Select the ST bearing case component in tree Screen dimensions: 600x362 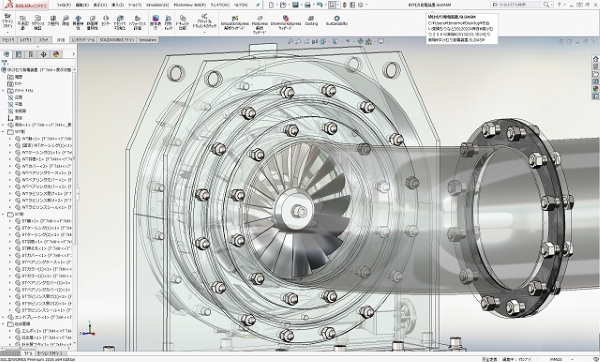[43, 262]
